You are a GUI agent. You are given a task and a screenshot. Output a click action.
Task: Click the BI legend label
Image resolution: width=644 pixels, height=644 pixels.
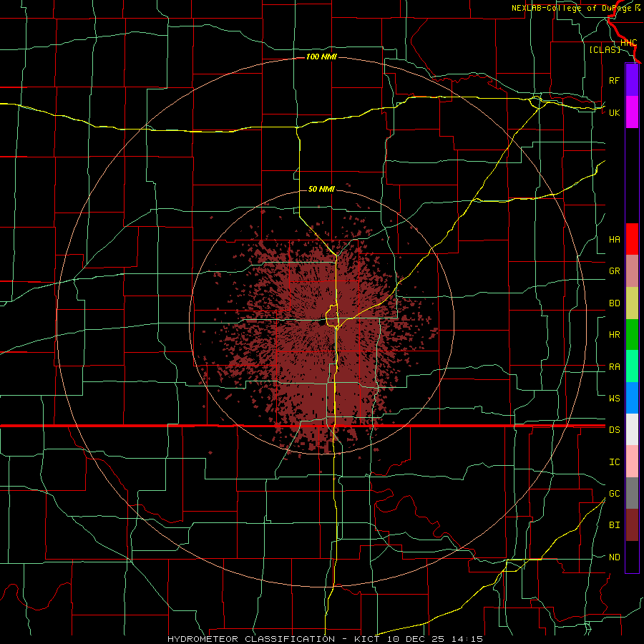tap(614, 525)
